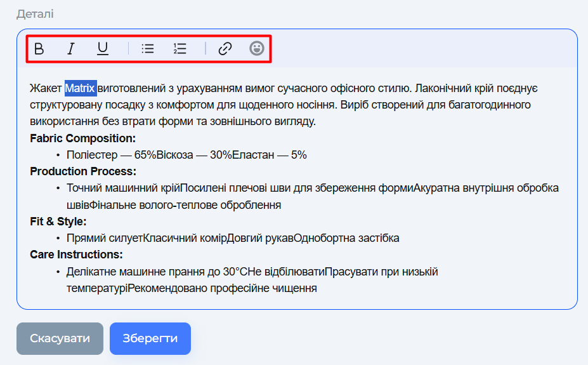
Task: Underline the selected text
Action: pyautogui.click(x=103, y=49)
